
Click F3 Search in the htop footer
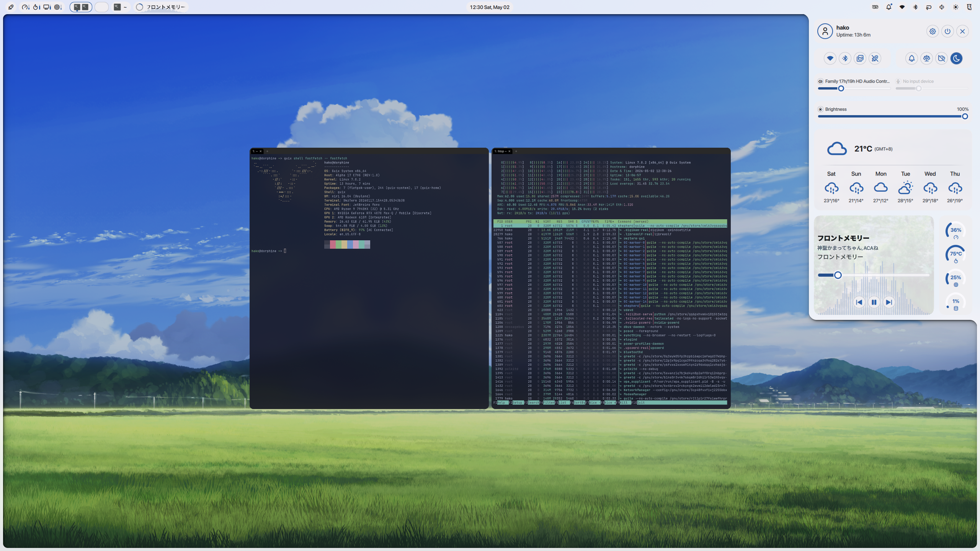[x=532, y=403]
